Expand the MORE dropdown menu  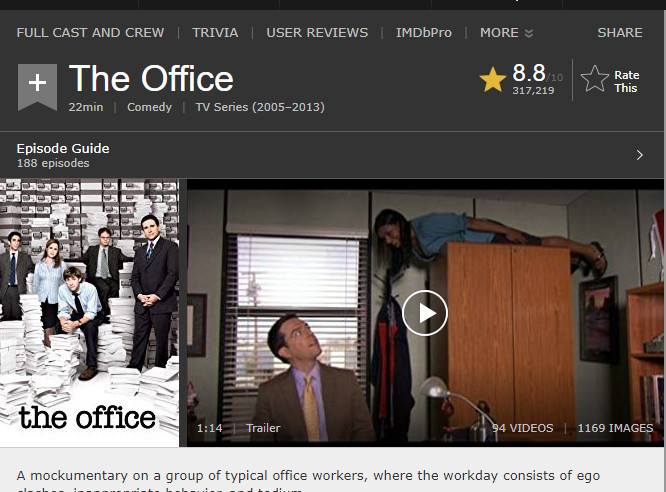(506, 33)
